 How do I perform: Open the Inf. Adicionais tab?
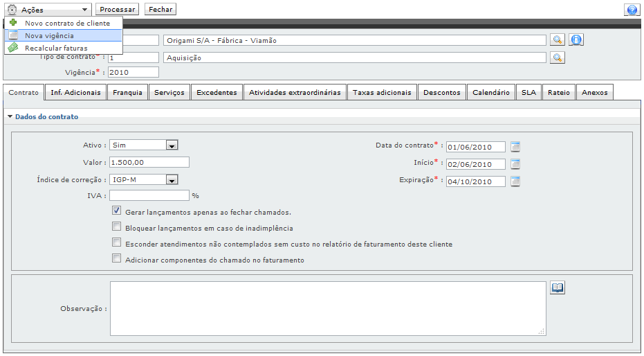[x=75, y=93]
